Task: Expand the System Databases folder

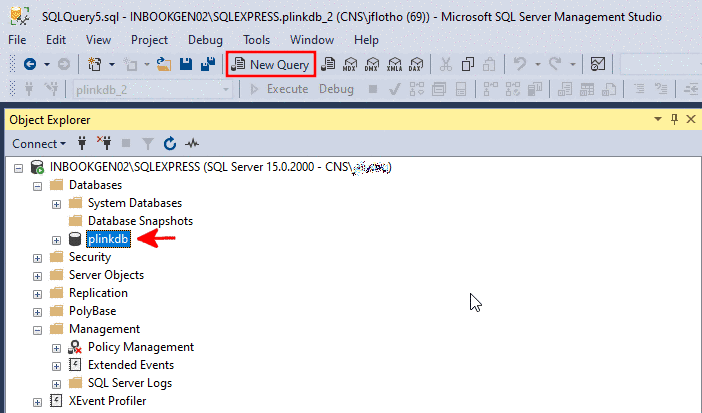Action: point(56,204)
